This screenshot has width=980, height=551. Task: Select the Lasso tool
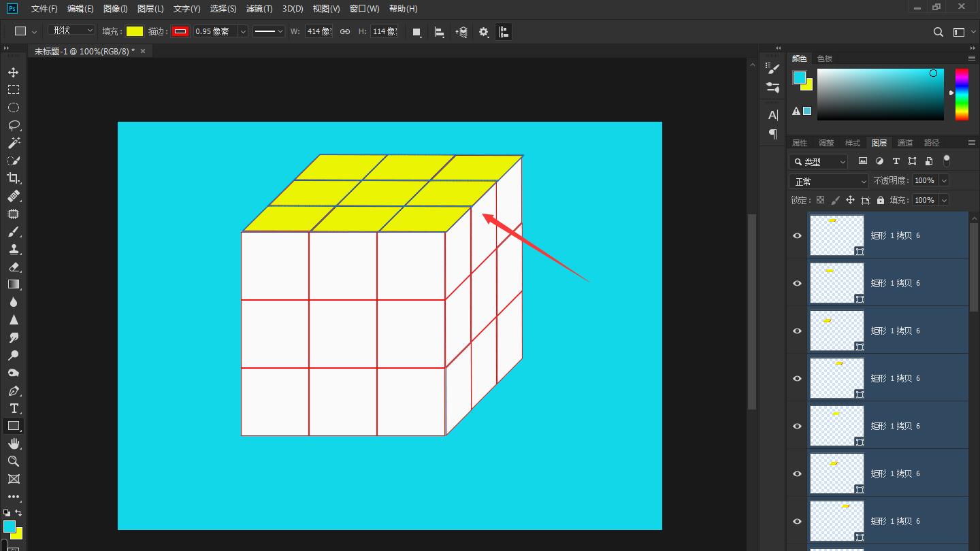pos(14,125)
